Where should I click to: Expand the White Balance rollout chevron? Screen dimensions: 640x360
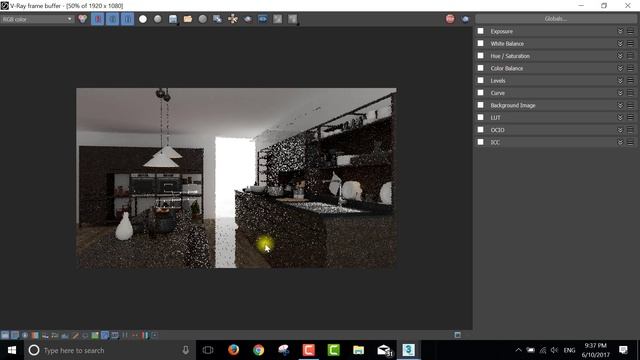[620, 43]
